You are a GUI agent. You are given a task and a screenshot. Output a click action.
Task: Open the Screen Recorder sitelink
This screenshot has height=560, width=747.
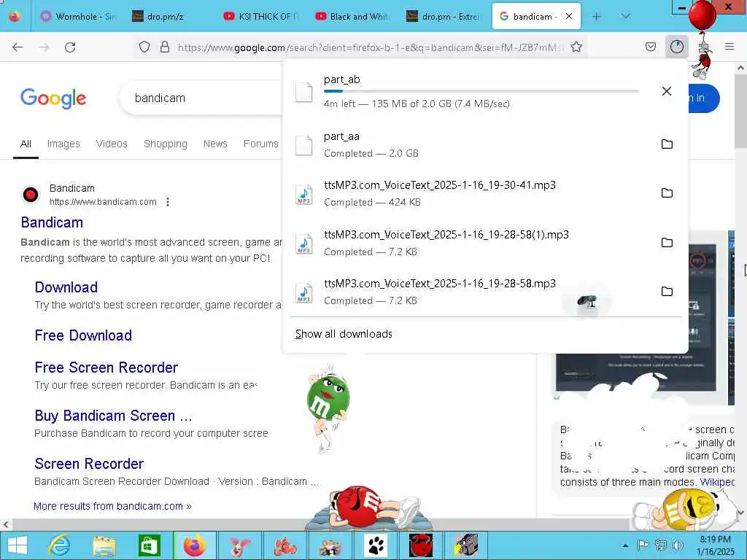point(89,464)
